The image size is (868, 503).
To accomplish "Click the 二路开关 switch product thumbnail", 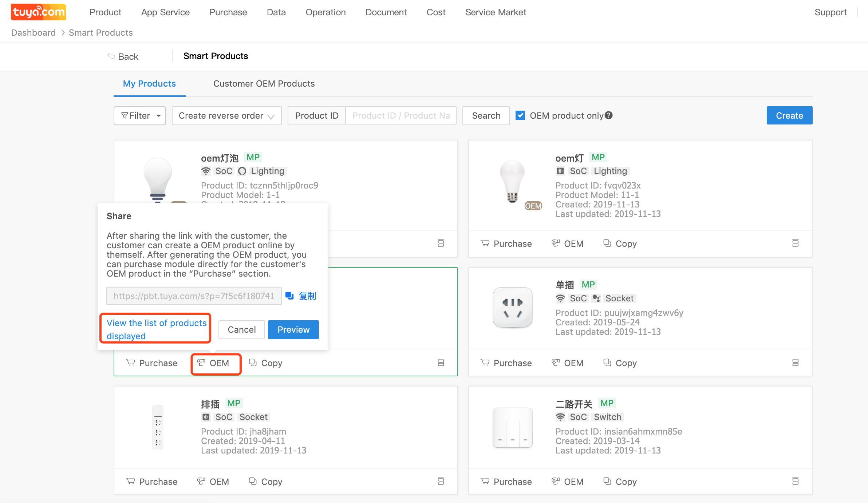I will [512, 428].
